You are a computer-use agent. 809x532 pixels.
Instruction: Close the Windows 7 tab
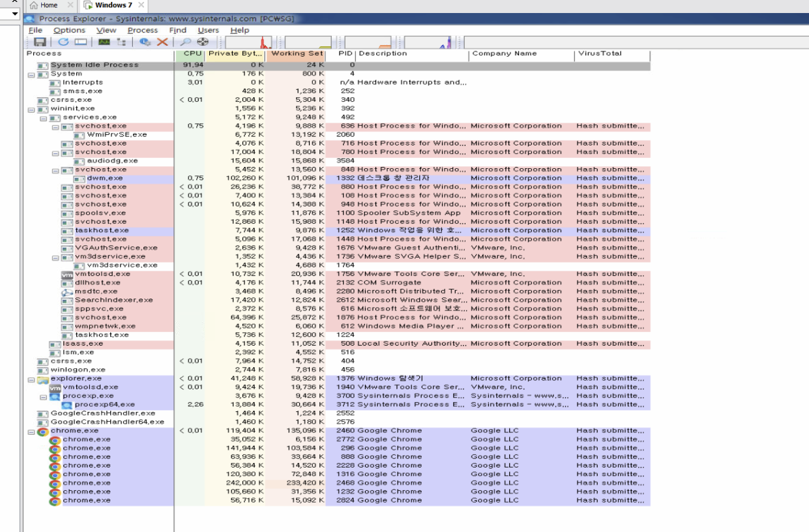click(141, 5)
